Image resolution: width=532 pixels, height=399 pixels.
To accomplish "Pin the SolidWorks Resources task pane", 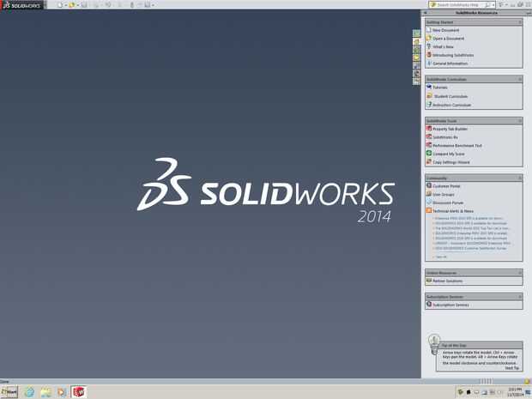I will point(529,13).
